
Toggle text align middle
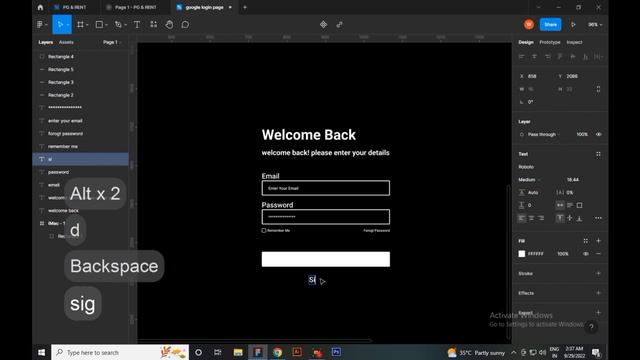coord(570,218)
